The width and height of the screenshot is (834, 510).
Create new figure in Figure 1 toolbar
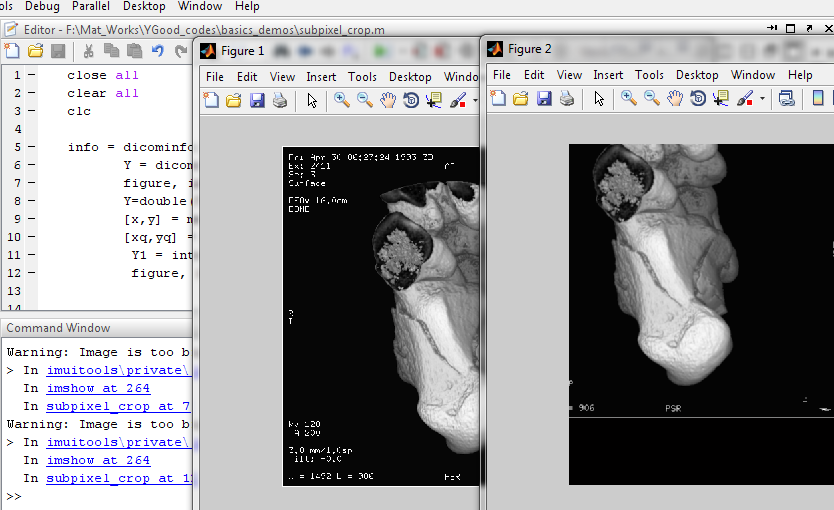[211, 100]
